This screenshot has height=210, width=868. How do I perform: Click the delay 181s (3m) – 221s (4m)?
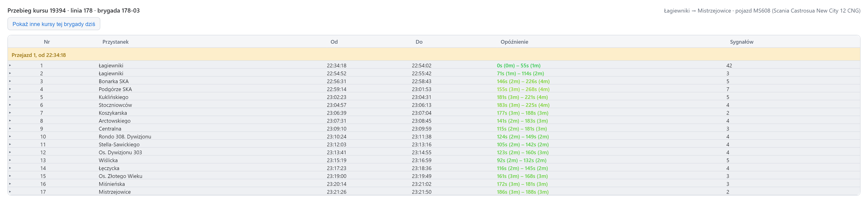tap(522, 97)
